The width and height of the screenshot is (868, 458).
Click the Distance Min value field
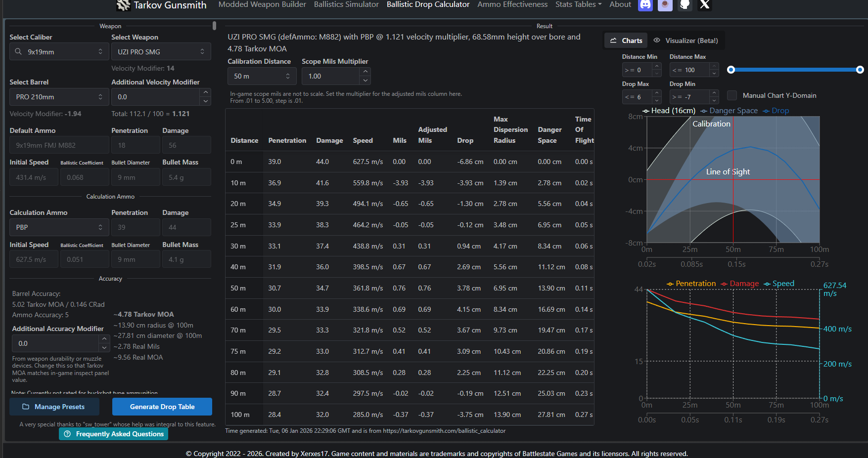point(637,70)
